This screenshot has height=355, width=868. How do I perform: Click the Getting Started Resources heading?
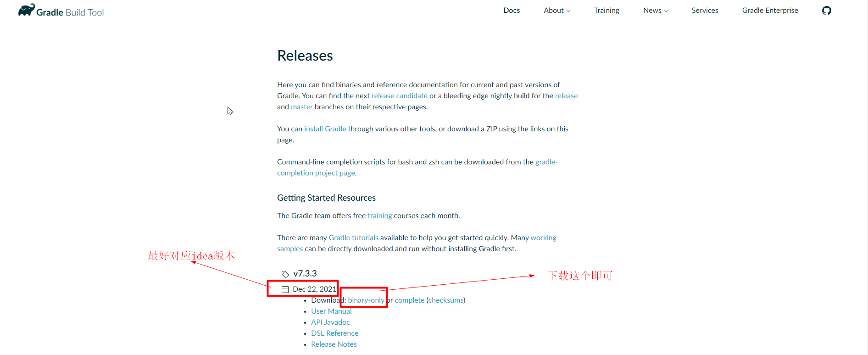click(326, 198)
